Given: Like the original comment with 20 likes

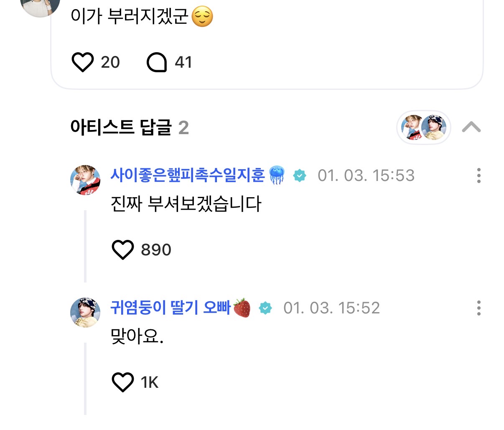Looking at the screenshot, I should pos(83,62).
